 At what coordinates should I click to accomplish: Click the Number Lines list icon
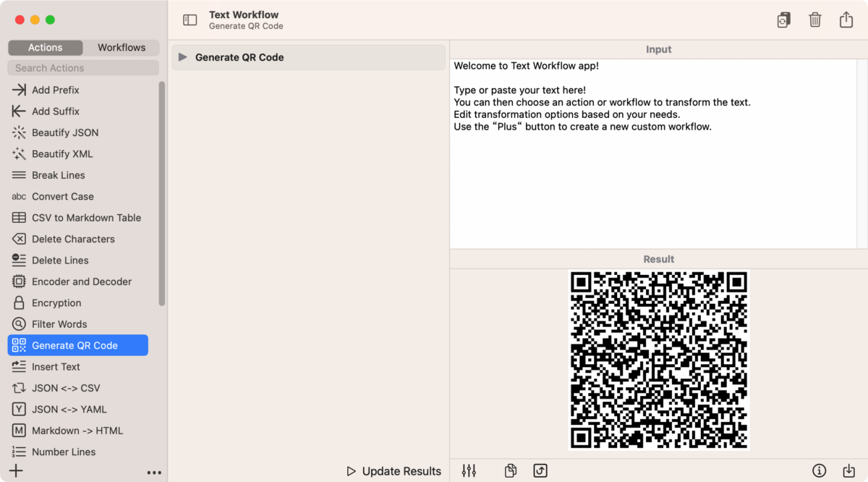[x=19, y=452]
